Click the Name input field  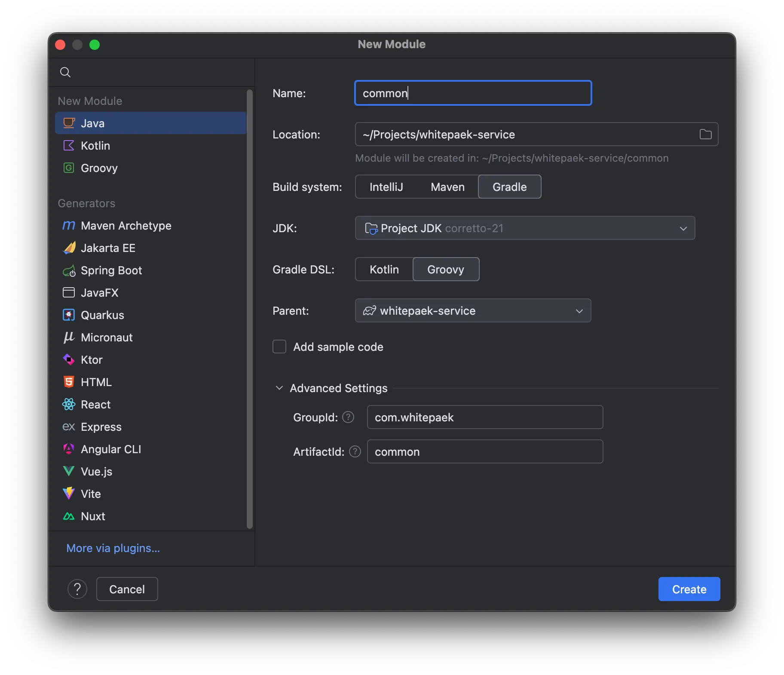pos(473,93)
